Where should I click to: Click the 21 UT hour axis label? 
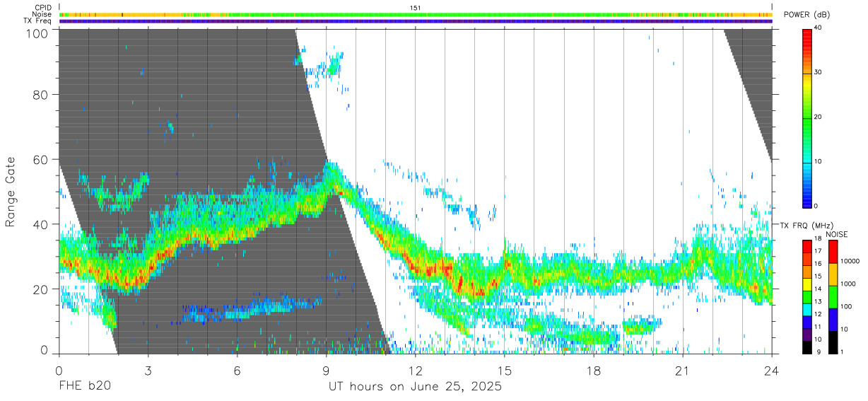click(x=682, y=371)
